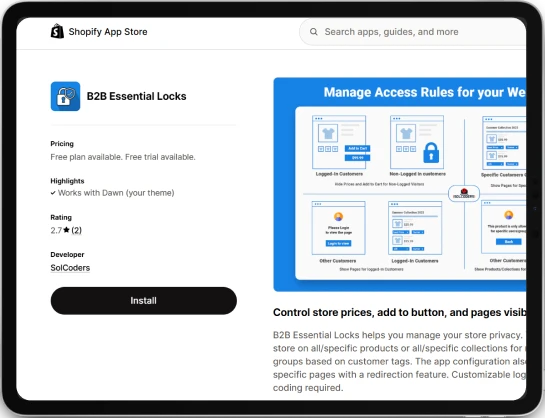Click the B2B Essential Locks app title
This screenshot has height=418, width=545.
[x=136, y=96]
